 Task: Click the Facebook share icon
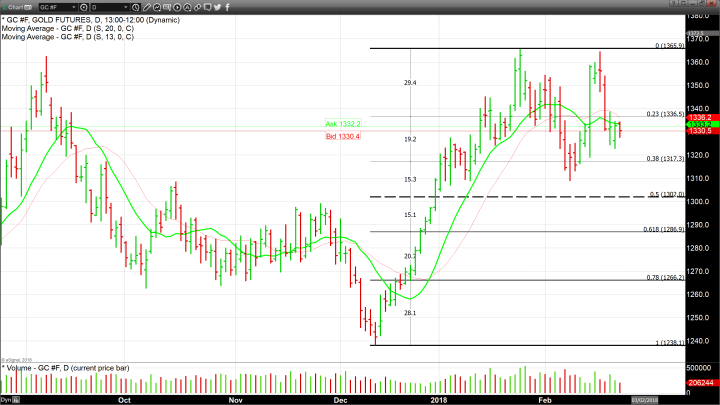tap(227, 7)
